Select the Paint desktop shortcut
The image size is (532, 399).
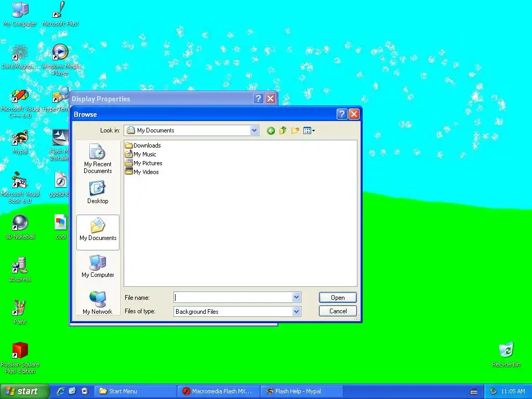pyautogui.click(x=20, y=312)
